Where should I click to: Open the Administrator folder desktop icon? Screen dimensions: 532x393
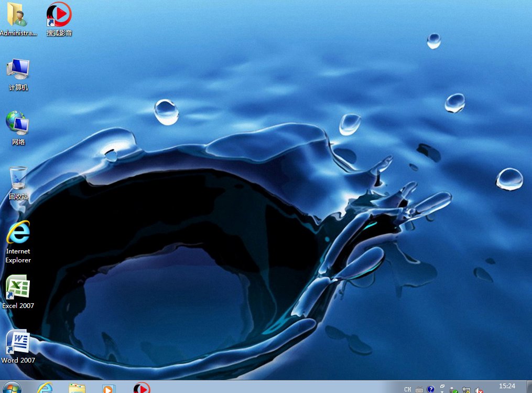pyautogui.click(x=18, y=19)
